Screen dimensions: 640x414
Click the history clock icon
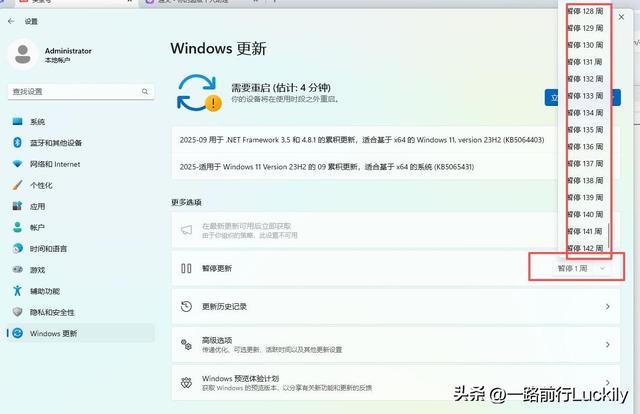[x=186, y=306]
